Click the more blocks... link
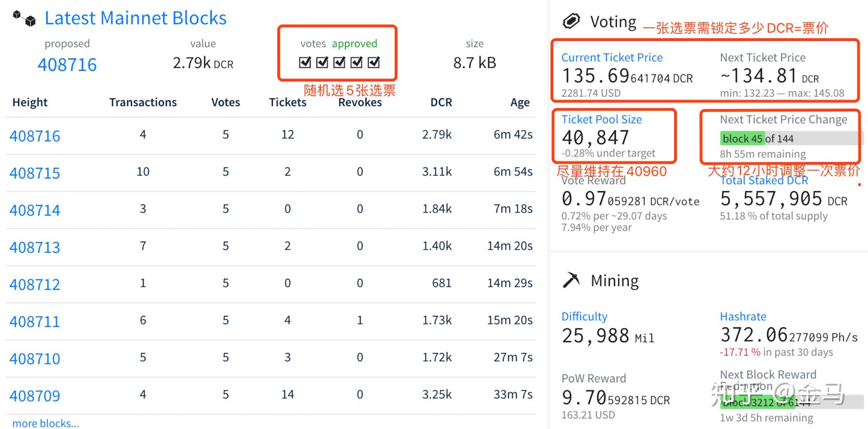The image size is (868, 429). (45, 423)
